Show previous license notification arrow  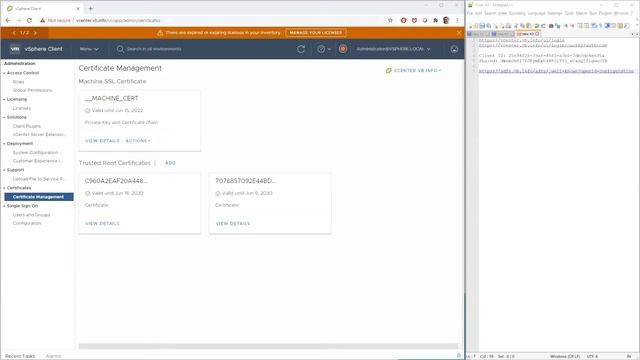coord(14,33)
